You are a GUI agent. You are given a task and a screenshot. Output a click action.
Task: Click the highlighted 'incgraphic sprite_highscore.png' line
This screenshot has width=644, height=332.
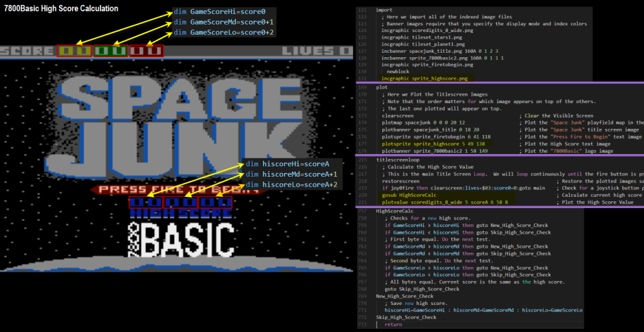click(x=419, y=79)
